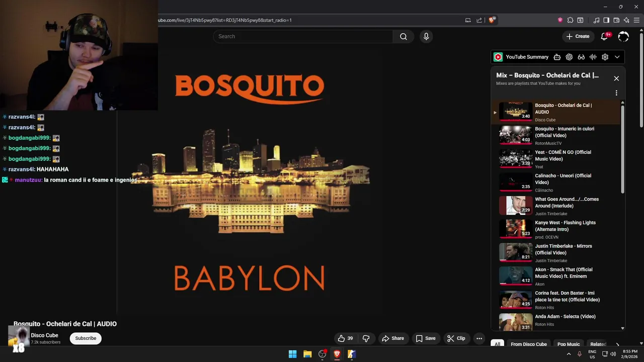Click the next arrow on filter chips
The image size is (644, 362).
tap(618, 344)
